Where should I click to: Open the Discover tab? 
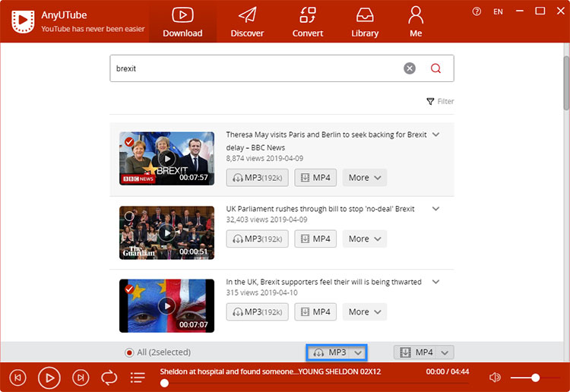click(x=247, y=22)
